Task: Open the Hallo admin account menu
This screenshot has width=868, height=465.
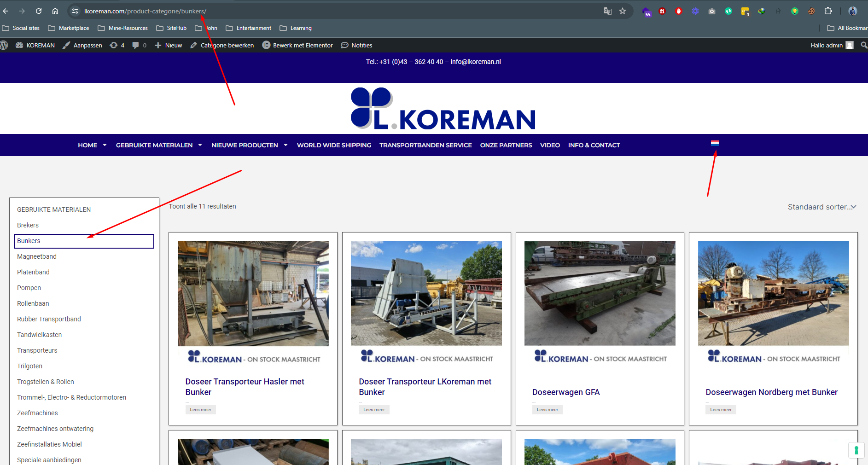Action: coord(832,45)
